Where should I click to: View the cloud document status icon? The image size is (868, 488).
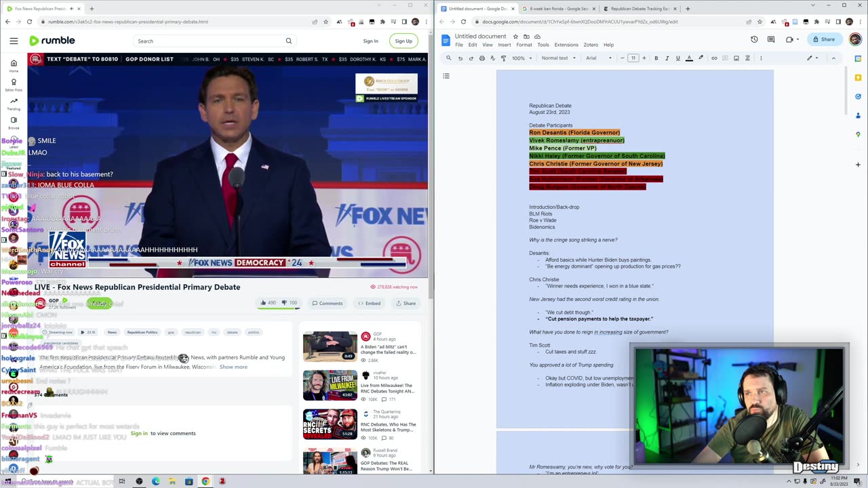(537, 36)
